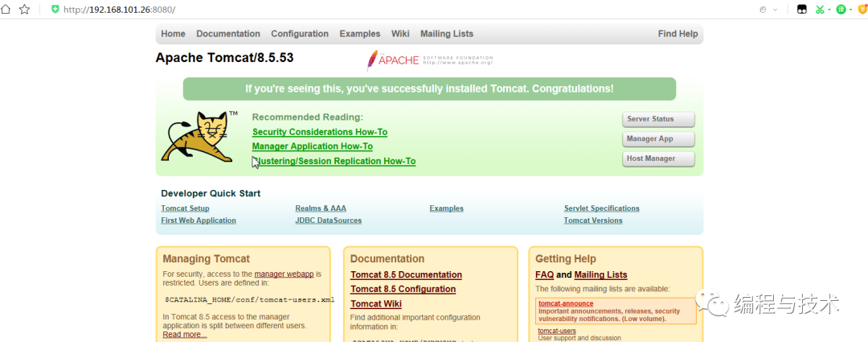868x342 pixels.
Task: Open the FAQ link in Getting Help
Action: point(545,275)
